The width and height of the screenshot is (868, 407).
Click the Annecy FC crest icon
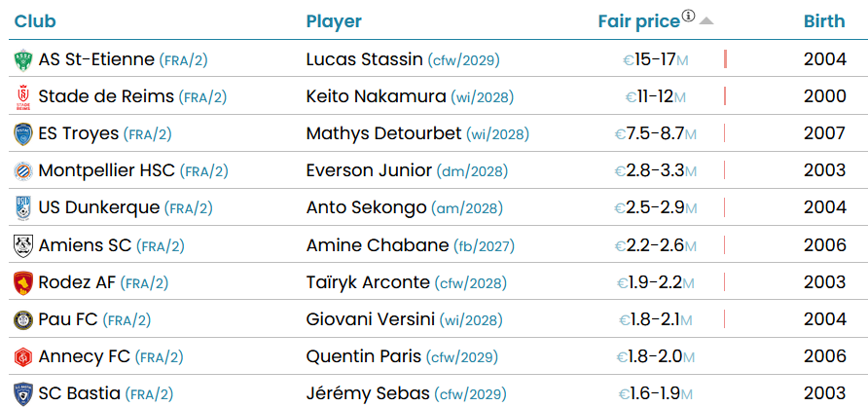tap(22, 356)
